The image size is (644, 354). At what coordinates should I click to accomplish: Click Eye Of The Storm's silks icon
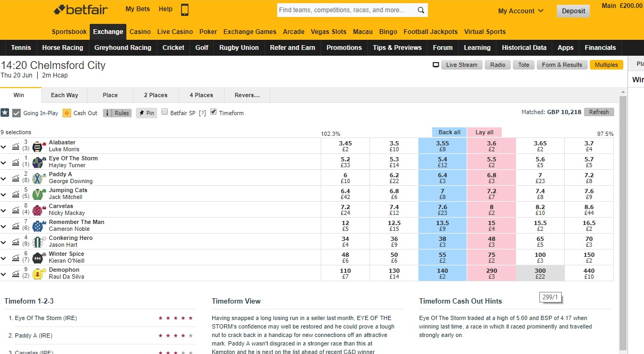pos(38,162)
